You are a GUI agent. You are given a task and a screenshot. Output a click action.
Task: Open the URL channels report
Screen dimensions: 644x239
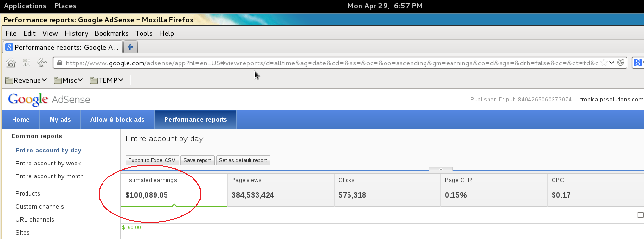coord(35,220)
